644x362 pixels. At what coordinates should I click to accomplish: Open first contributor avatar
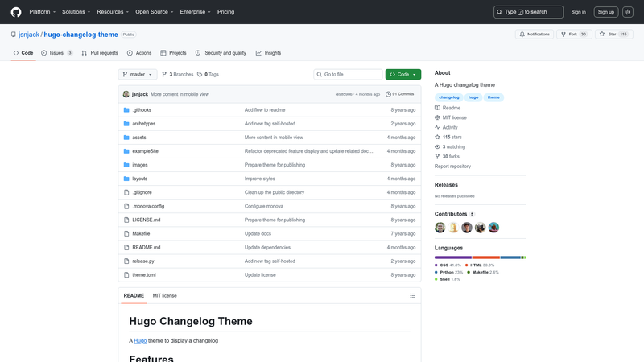pos(440,228)
